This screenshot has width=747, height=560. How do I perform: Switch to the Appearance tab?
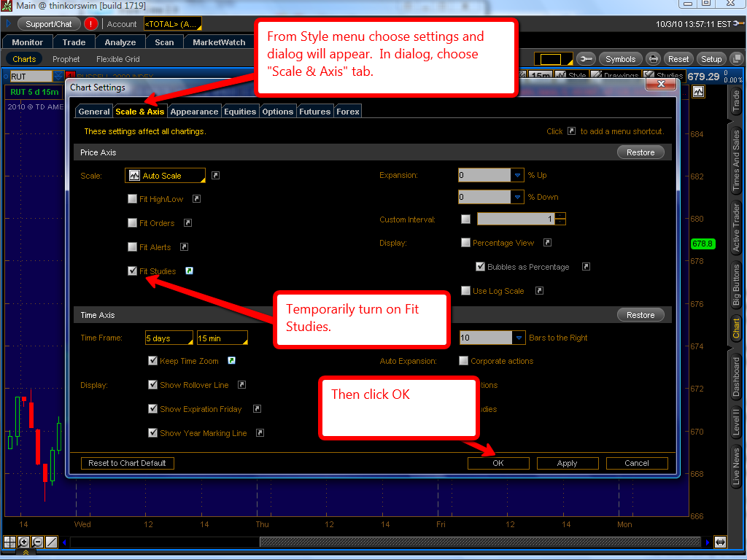tap(194, 112)
